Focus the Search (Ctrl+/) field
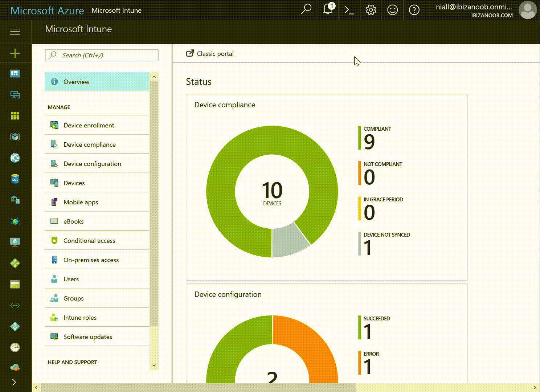Screen dimensions: 540x392 [x=102, y=55]
